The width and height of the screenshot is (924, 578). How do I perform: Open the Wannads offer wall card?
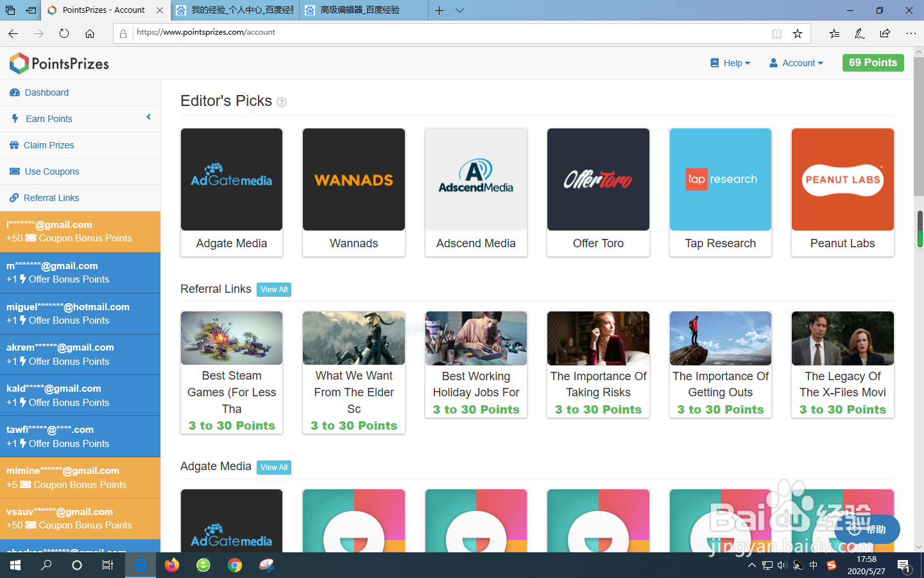point(354,192)
